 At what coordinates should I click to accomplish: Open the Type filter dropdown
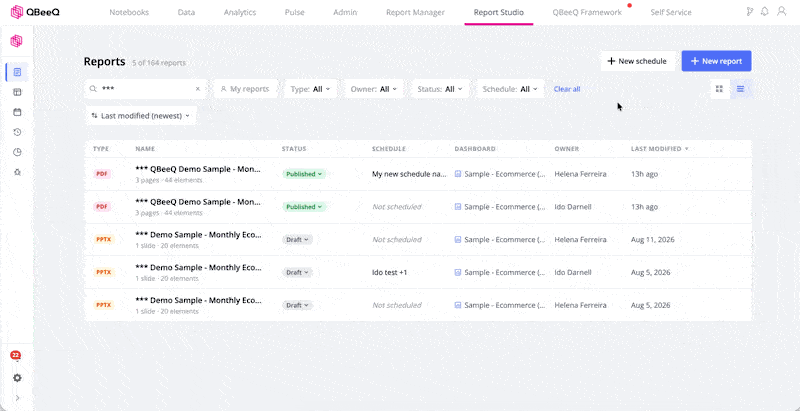point(310,89)
